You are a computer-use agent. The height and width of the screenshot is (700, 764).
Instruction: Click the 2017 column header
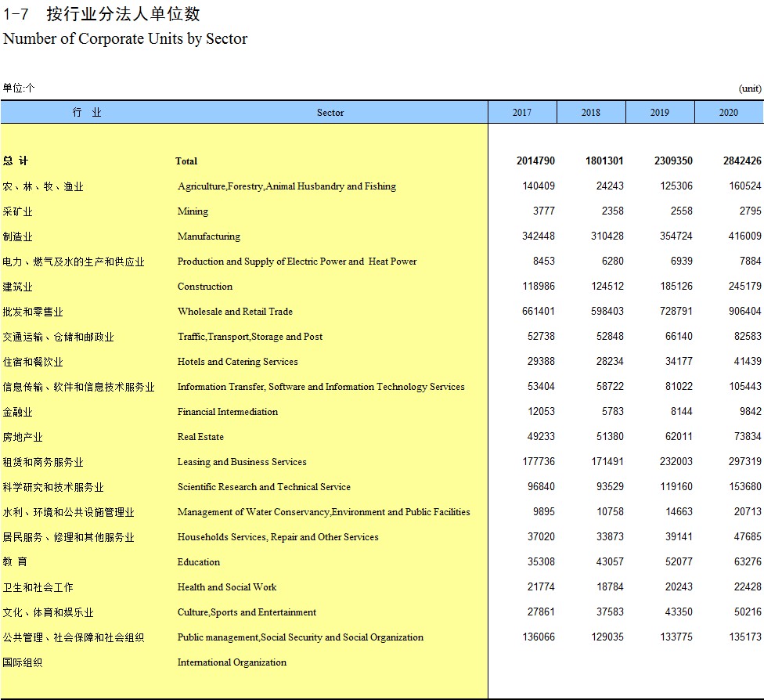point(522,113)
